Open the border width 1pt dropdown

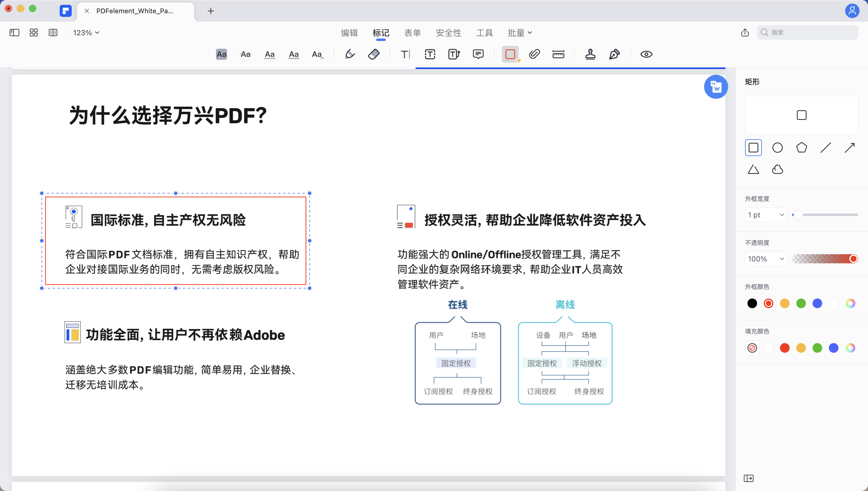click(765, 214)
